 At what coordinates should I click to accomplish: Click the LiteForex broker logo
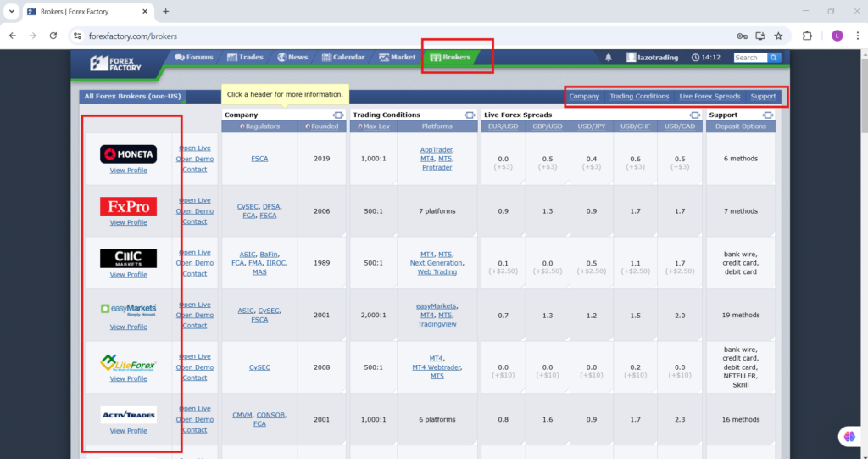(x=129, y=363)
